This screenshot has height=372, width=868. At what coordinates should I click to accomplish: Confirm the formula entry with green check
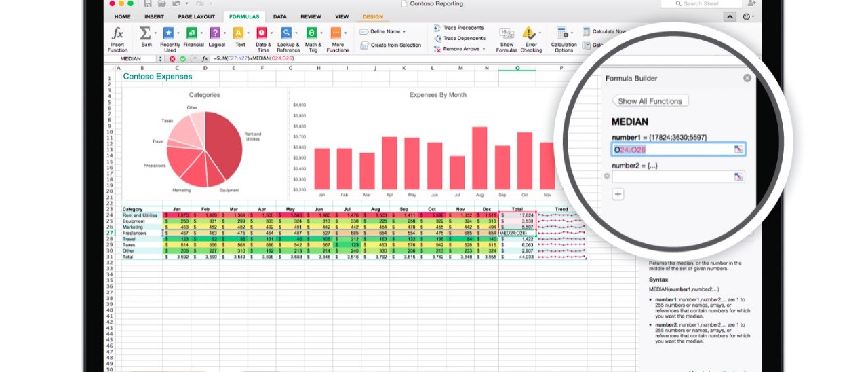coord(183,59)
